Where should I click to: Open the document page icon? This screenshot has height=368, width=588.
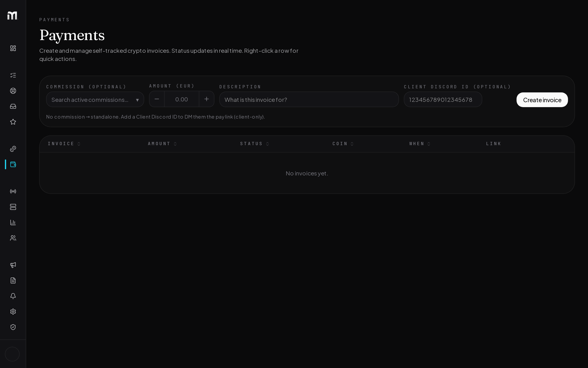point(13,280)
